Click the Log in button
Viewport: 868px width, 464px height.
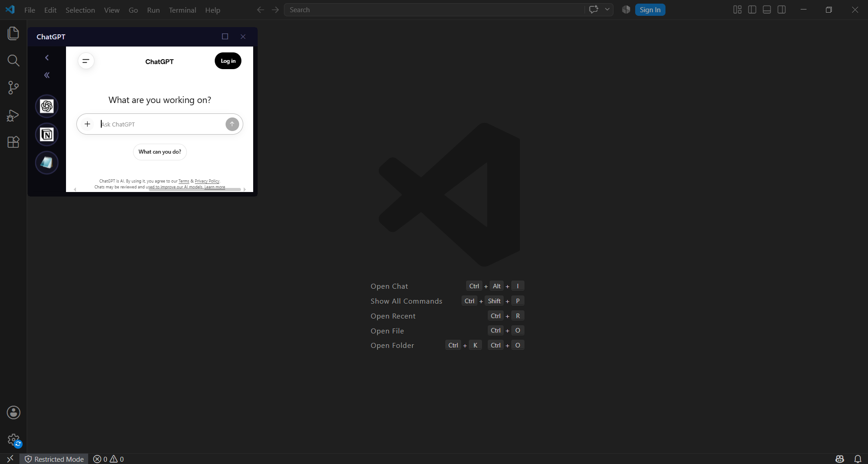pyautogui.click(x=228, y=61)
